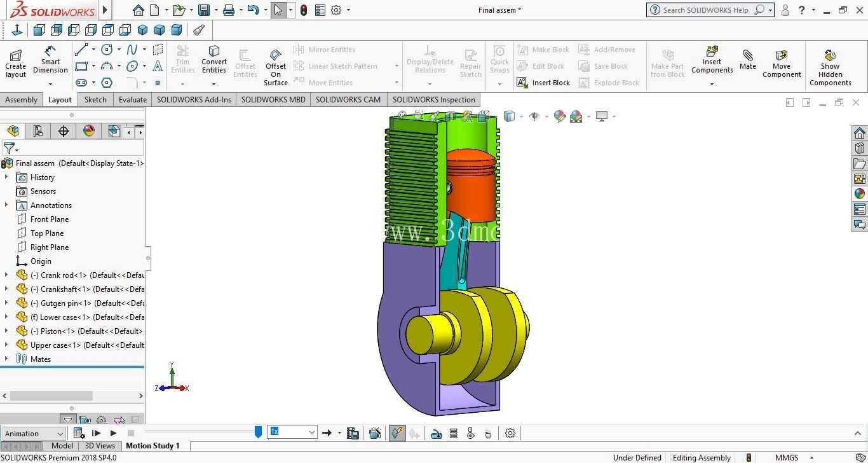
Task: Switch to the Model bottom tab
Action: pyautogui.click(x=62, y=446)
